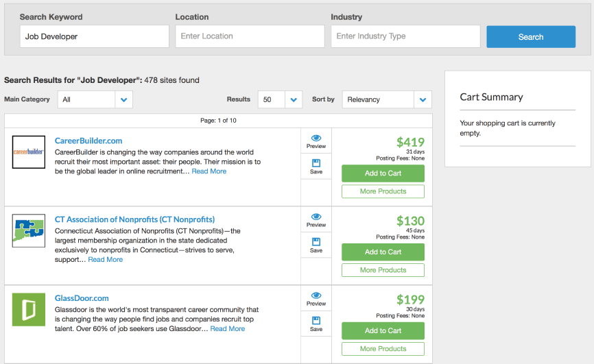
Task: View More Products for CareerBuilder.com
Action: point(383,191)
